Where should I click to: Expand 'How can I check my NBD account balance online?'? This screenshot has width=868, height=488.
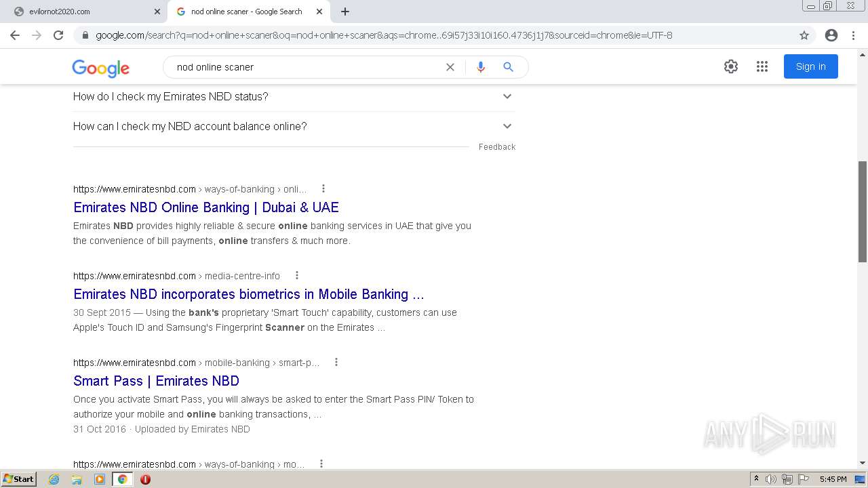click(294, 126)
